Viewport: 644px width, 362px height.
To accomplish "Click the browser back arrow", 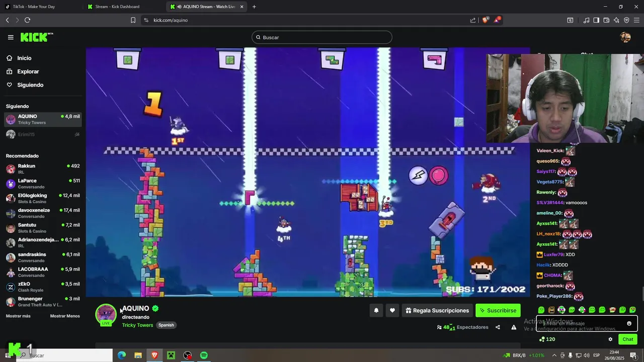I will point(7,20).
